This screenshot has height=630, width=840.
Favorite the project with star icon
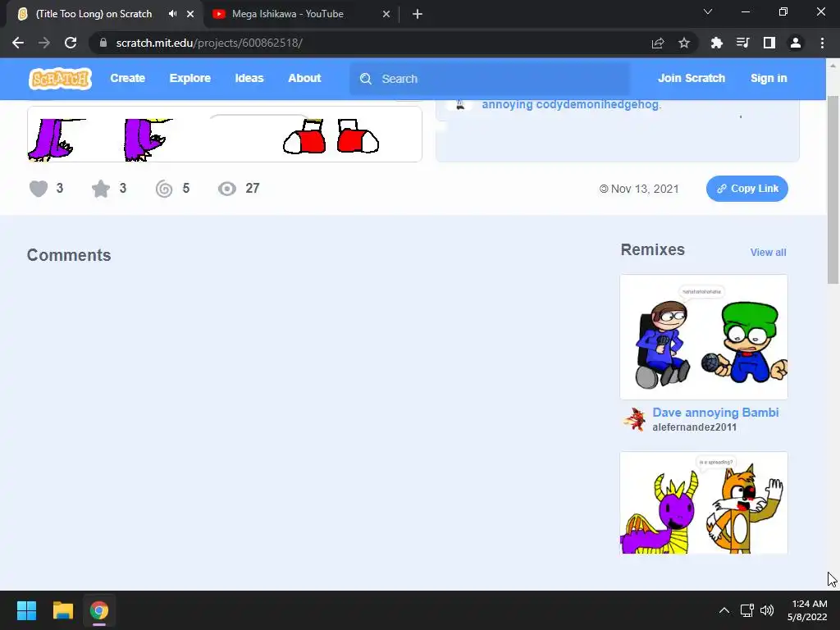pos(101,189)
